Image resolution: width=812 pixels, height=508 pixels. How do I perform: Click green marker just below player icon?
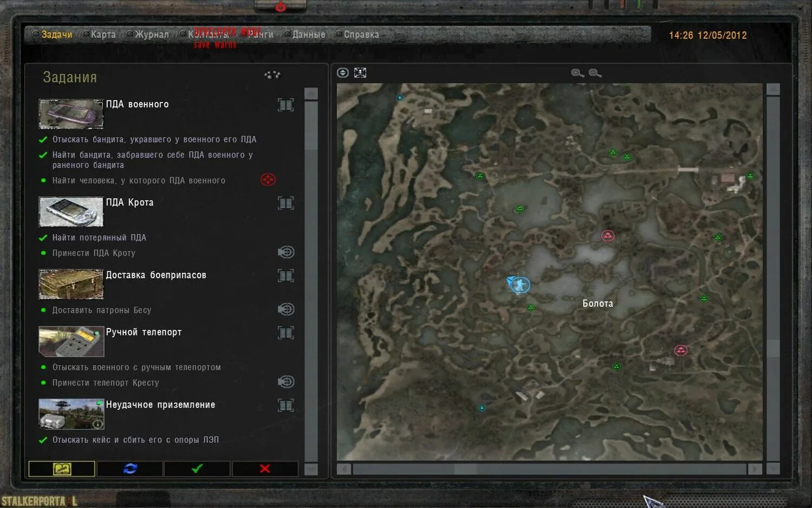[x=531, y=307]
